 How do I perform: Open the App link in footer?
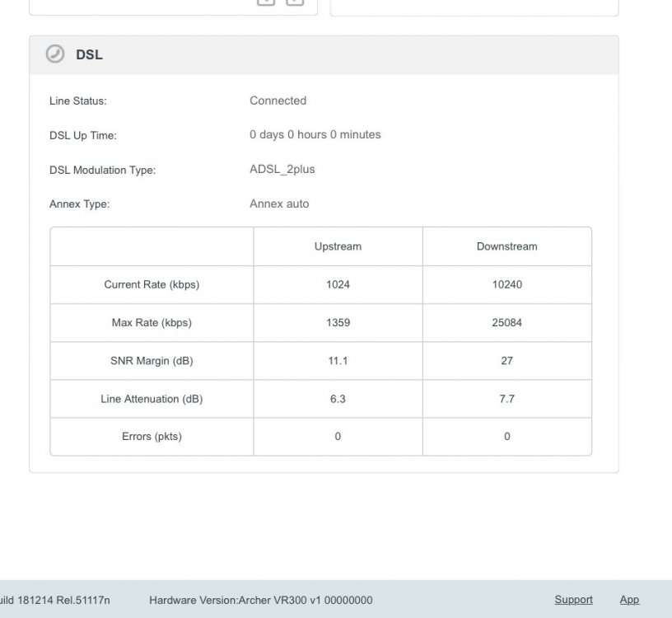[x=629, y=600]
